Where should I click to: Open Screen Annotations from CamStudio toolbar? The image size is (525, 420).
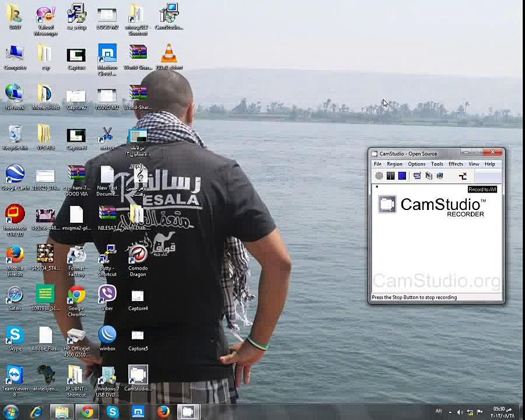[429, 176]
